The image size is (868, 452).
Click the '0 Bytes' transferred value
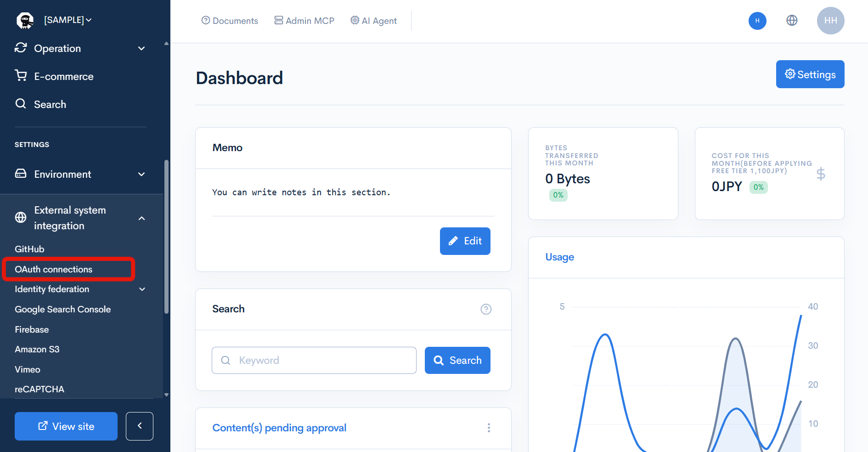click(568, 179)
